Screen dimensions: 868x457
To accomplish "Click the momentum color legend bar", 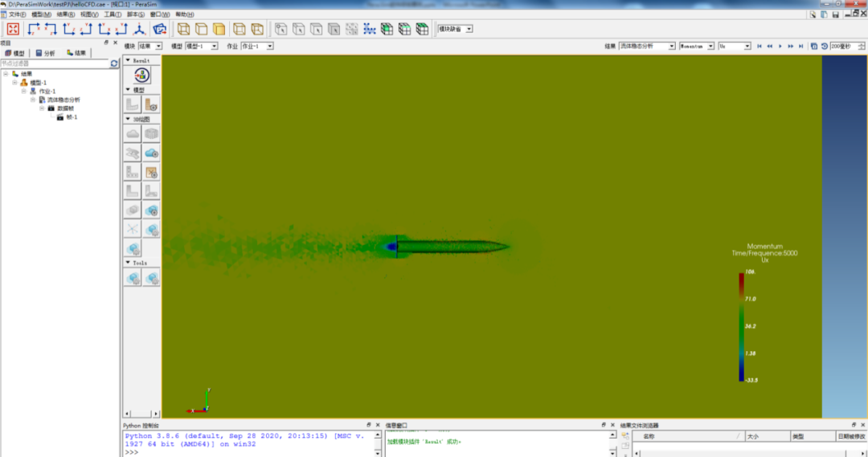I will [742, 326].
